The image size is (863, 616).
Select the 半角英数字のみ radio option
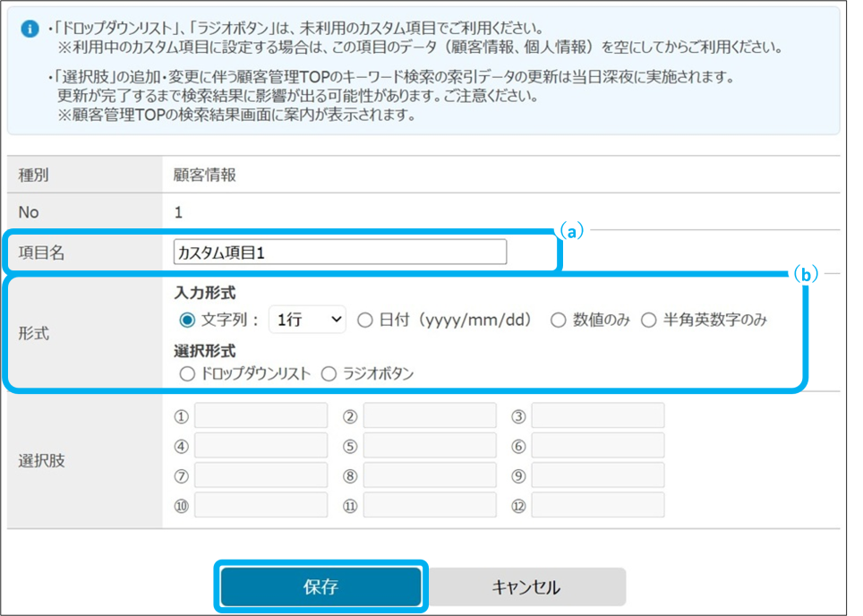point(649,320)
